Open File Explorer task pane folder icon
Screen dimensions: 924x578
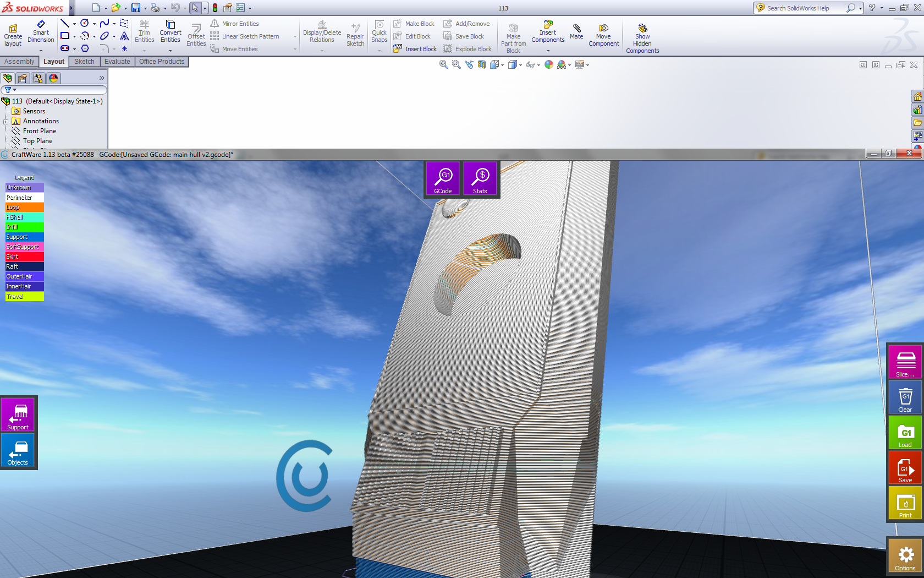917,122
